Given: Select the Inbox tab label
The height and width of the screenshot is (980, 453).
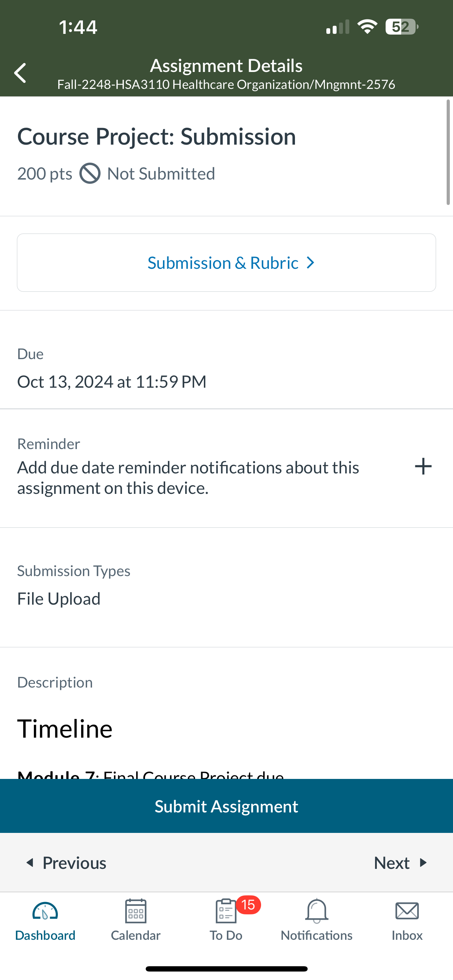Looking at the screenshot, I should 407,935.
